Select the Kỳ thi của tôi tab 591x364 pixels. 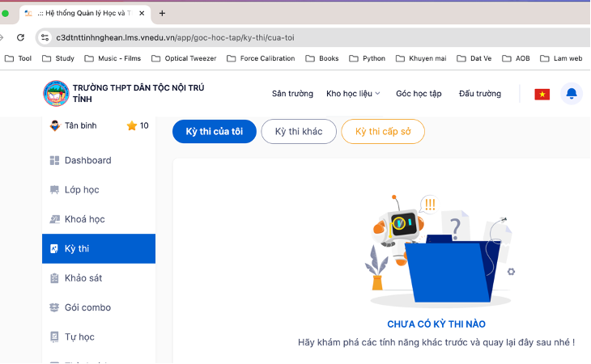[215, 132]
